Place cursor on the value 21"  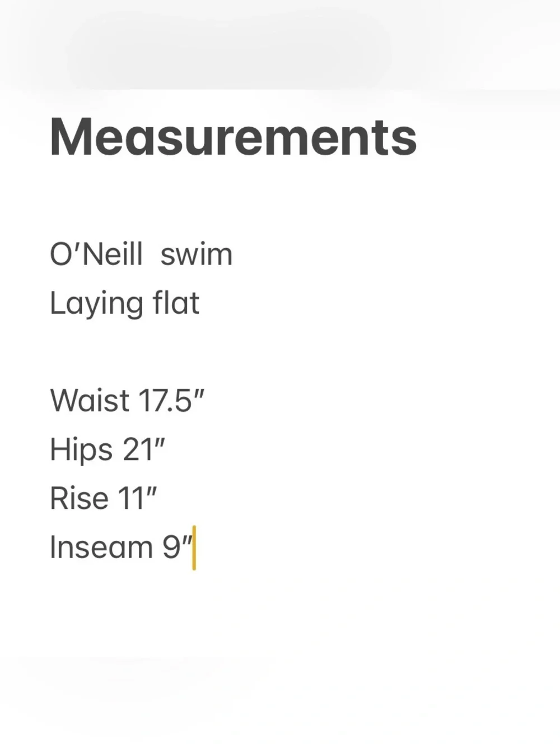(x=144, y=449)
